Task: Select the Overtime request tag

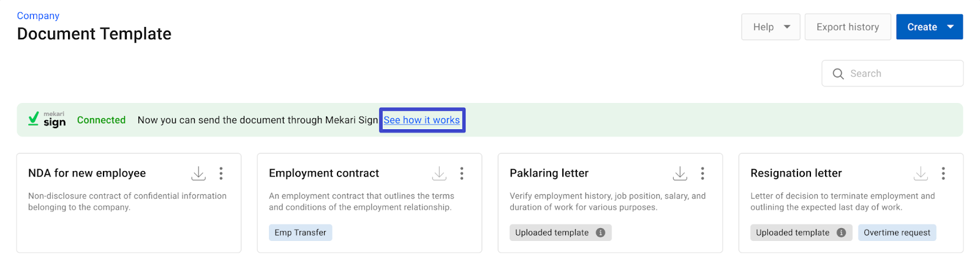Action: click(x=897, y=232)
